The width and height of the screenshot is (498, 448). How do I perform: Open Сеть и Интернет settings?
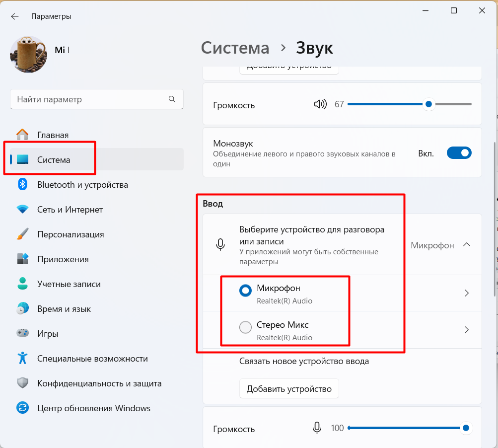coord(70,210)
